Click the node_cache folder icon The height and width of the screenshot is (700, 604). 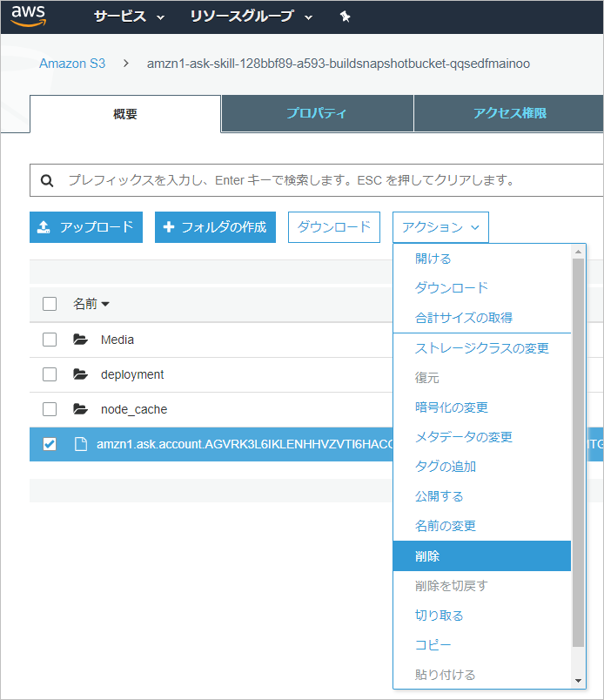click(x=80, y=409)
